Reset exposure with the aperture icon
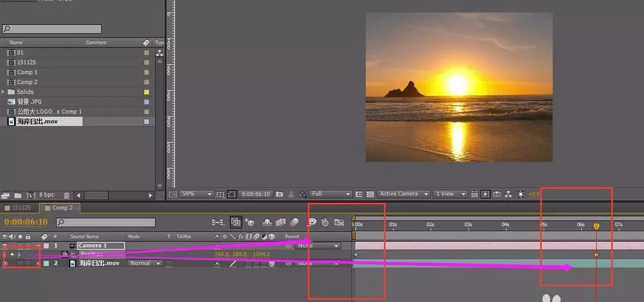The width and height of the screenshot is (644, 302). pyautogui.click(x=521, y=194)
